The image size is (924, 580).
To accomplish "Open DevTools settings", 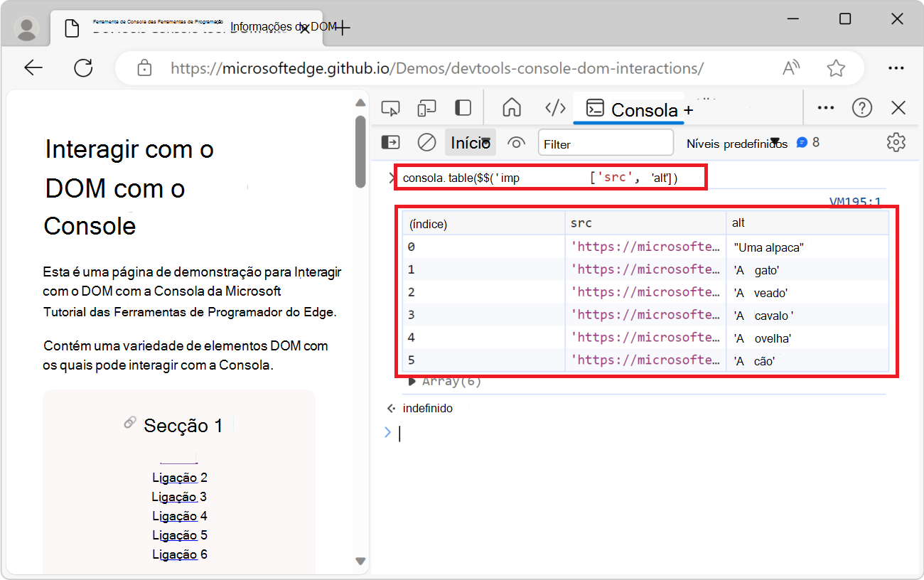I will pyautogui.click(x=896, y=142).
